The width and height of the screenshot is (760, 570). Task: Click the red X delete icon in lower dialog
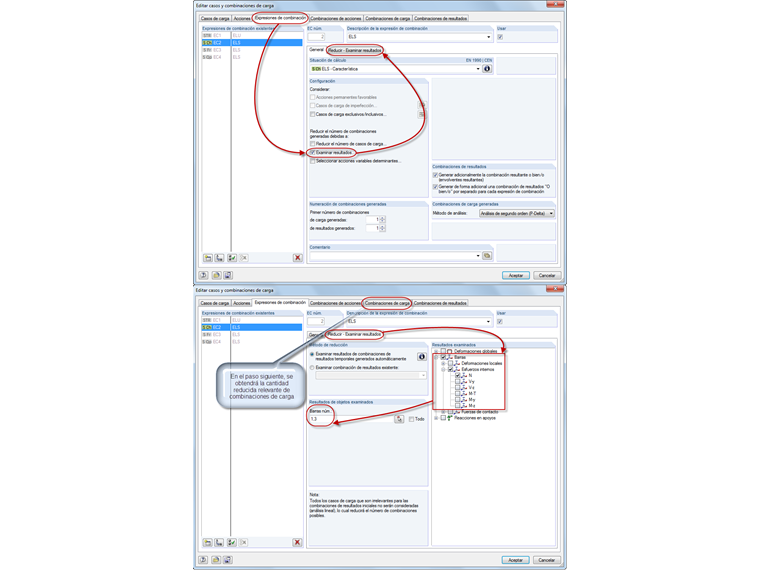297,542
